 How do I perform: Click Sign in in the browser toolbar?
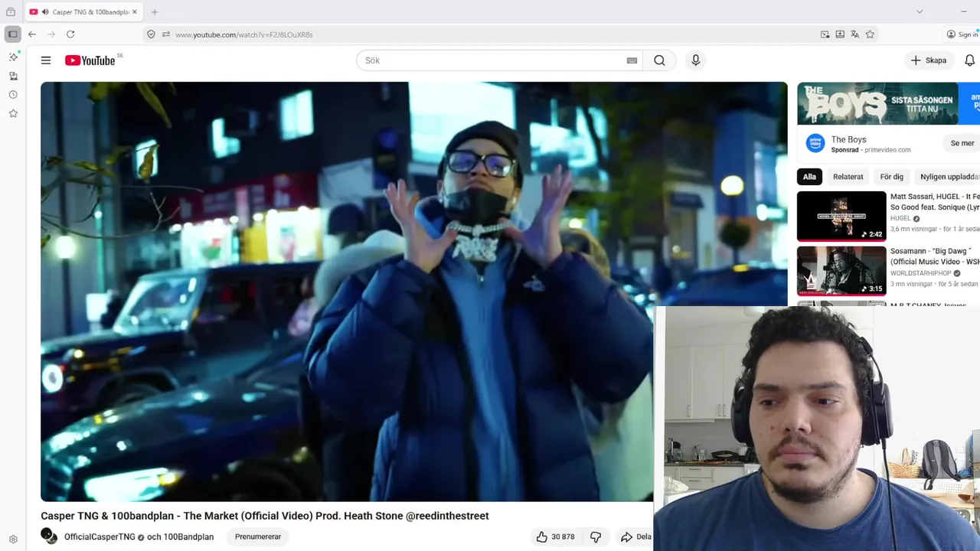coord(962,34)
